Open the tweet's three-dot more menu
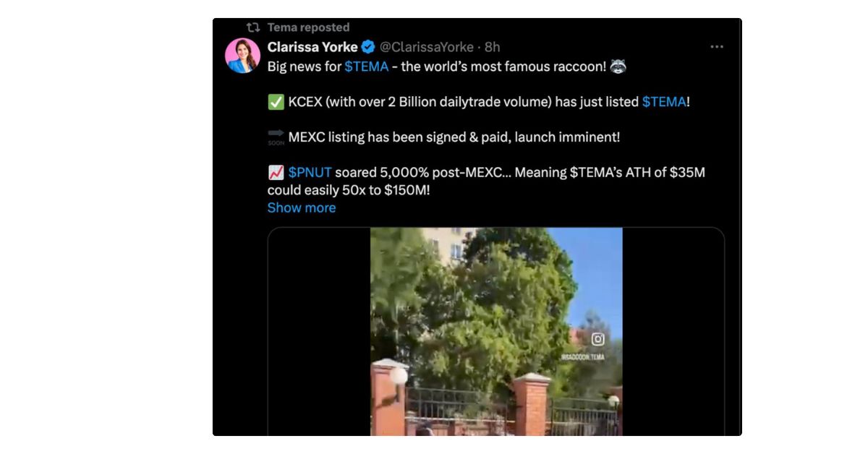This screenshot has width=868, height=454. [x=717, y=47]
